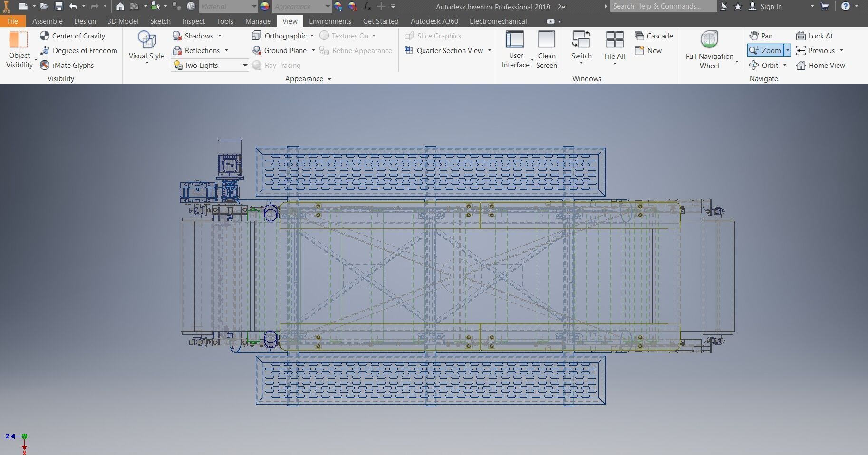Click the return to assembly icon
868x455 pixels.
(x=135, y=6)
